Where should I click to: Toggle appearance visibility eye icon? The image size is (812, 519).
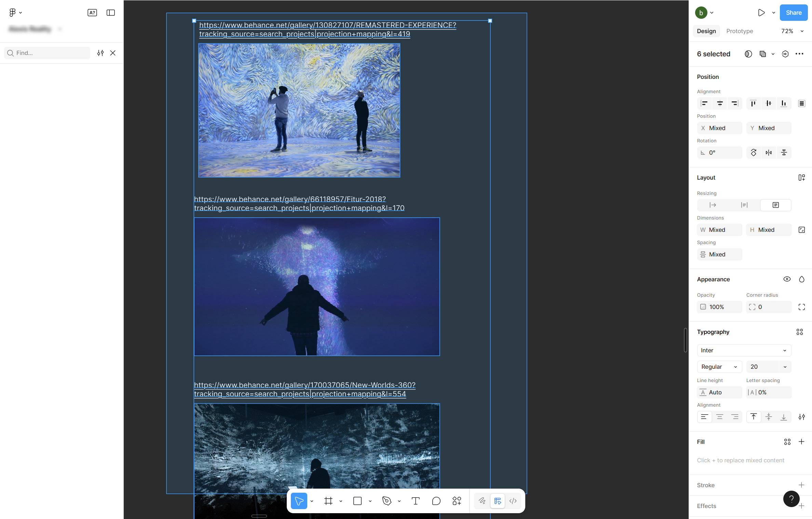pyautogui.click(x=787, y=279)
